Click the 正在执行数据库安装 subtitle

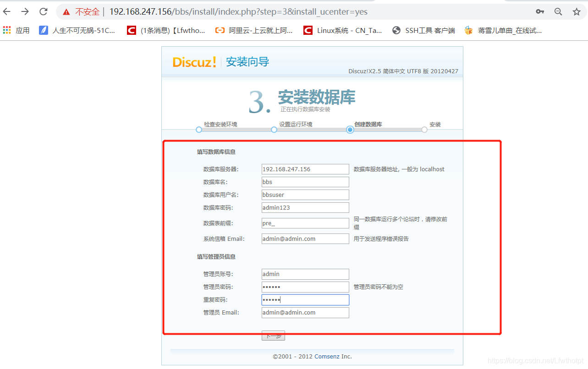305,109
